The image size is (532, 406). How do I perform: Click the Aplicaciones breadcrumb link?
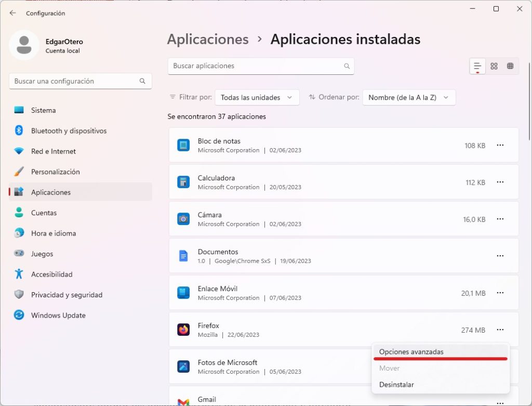point(208,40)
